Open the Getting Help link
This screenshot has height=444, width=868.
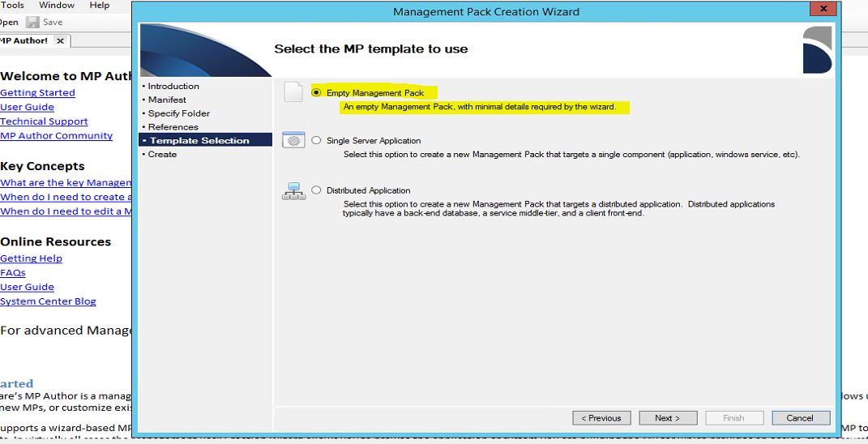[x=31, y=258]
